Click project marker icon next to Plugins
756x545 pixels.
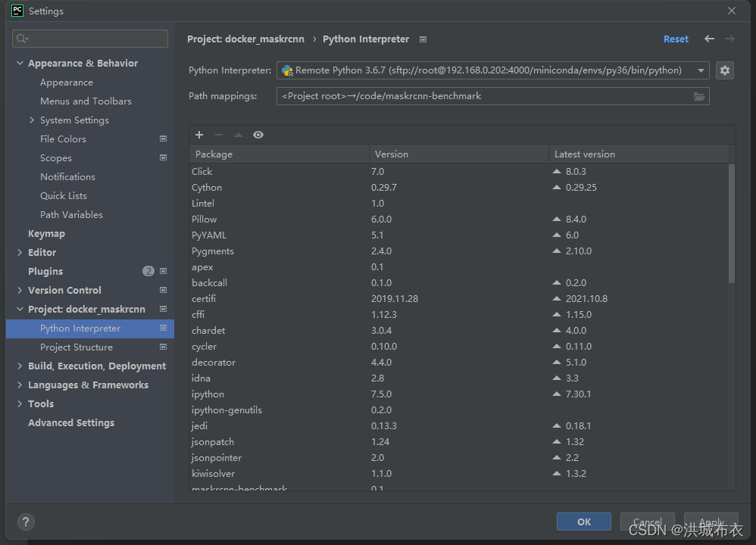pyautogui.click(x=164, y=271)
